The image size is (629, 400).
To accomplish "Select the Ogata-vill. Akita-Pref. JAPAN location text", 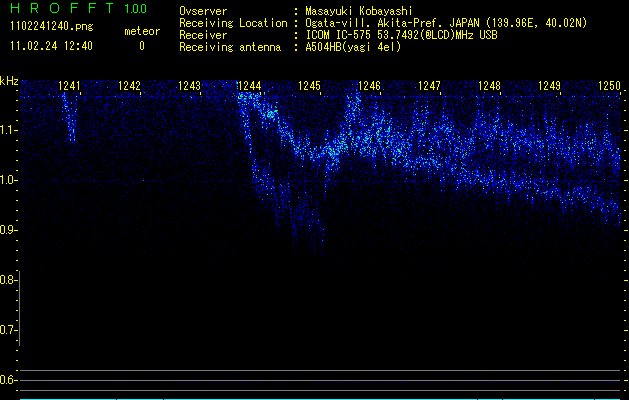I will 446,23.
